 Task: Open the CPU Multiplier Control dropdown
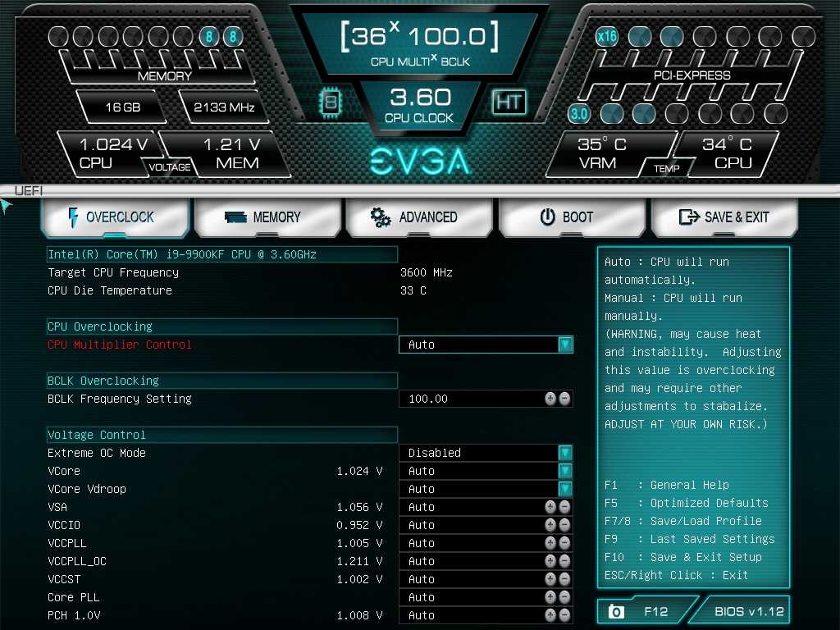(x=564, y=345)
